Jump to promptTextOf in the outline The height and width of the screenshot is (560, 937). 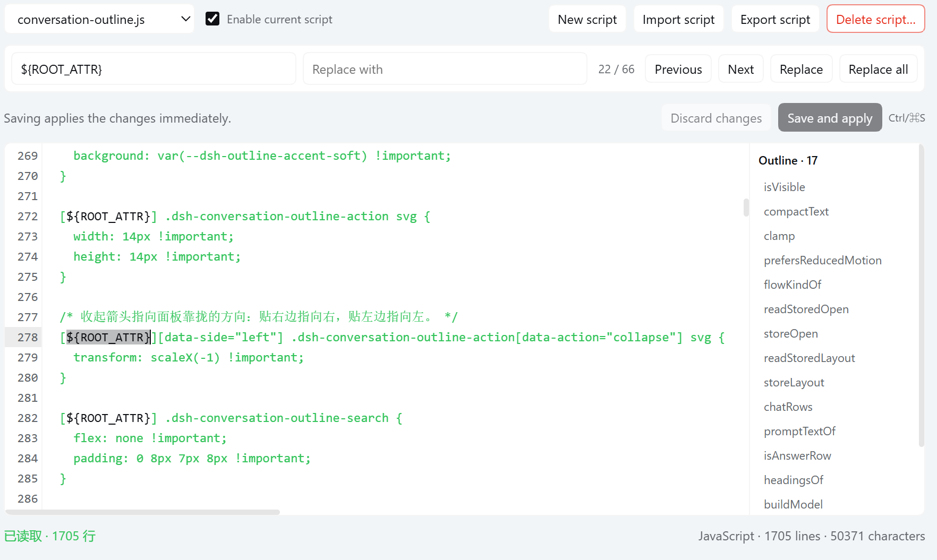pos(799,431)
